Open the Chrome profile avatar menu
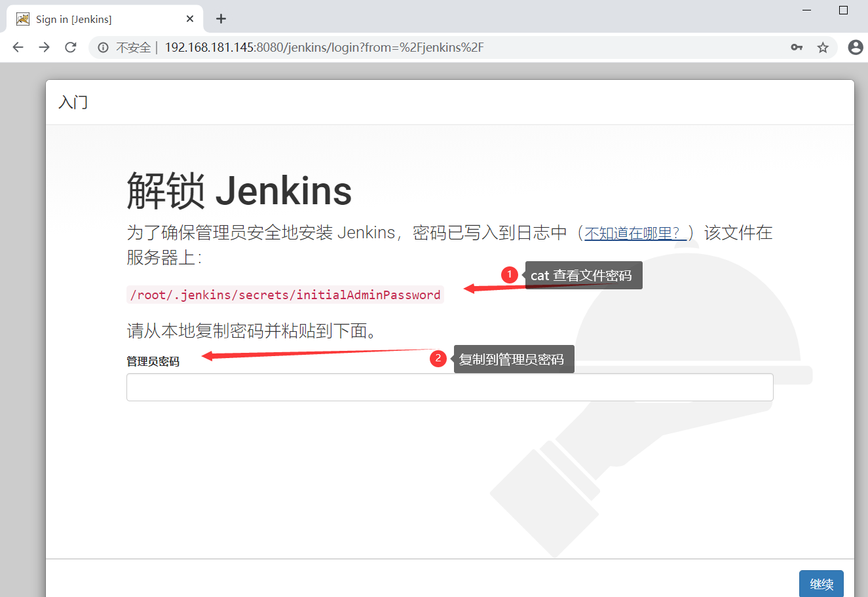 pyautogui.click(x=856, y=47)
